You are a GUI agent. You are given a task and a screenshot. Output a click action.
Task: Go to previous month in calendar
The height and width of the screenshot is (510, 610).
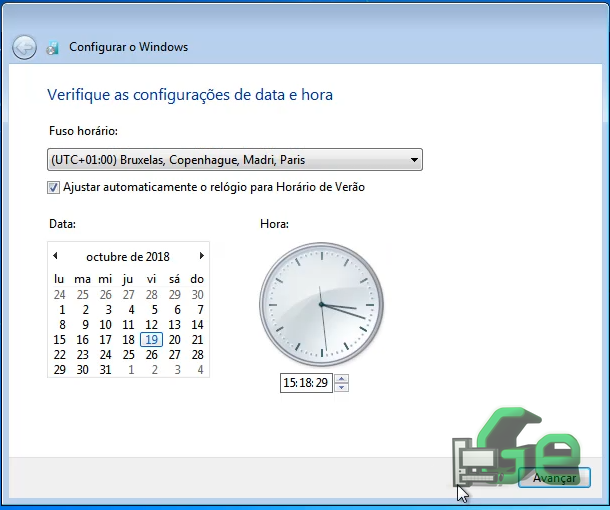click(55, 256)
